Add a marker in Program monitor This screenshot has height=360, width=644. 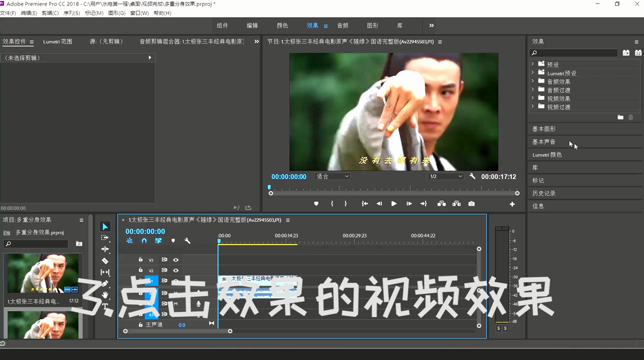coord(316,204)
